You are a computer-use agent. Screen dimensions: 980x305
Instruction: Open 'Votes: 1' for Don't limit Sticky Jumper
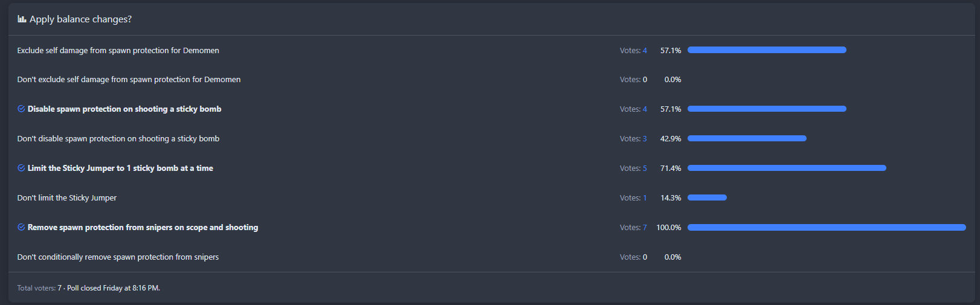tap(633, 198)
